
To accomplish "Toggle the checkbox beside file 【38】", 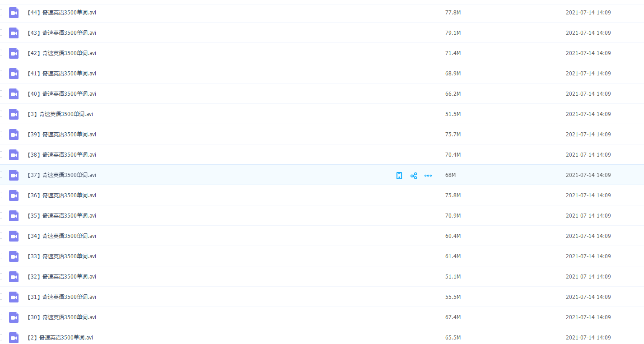I will tap(0, 155).
